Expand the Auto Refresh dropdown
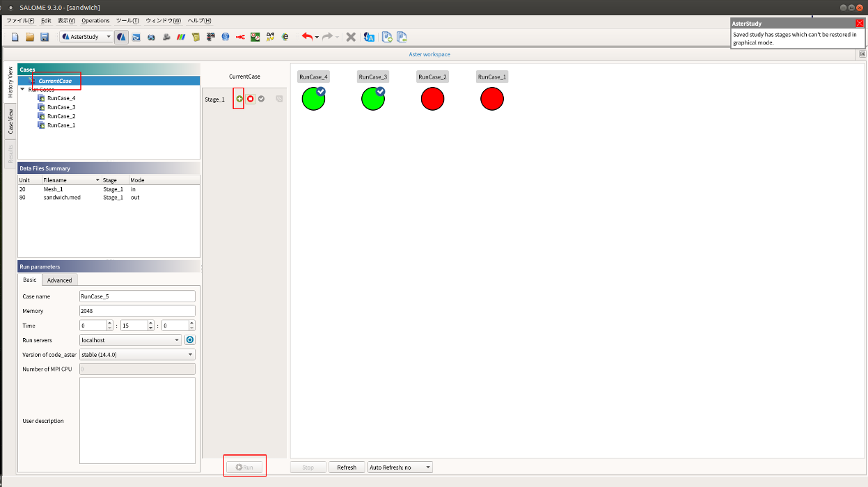868x487 pixels. tap(400, 468)
